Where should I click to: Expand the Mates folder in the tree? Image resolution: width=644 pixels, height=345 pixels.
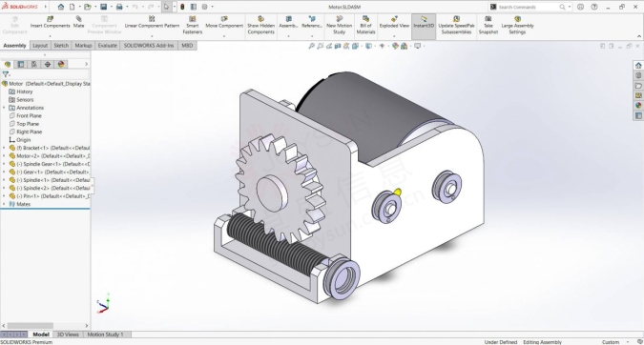(x=4, y=204)
